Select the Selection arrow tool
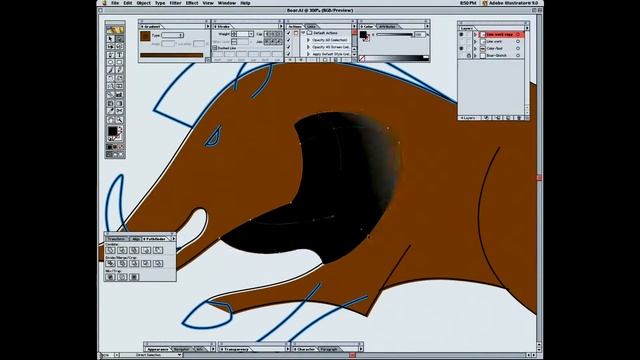This screenshot has width=640, height=360. (x=110, y=39)
